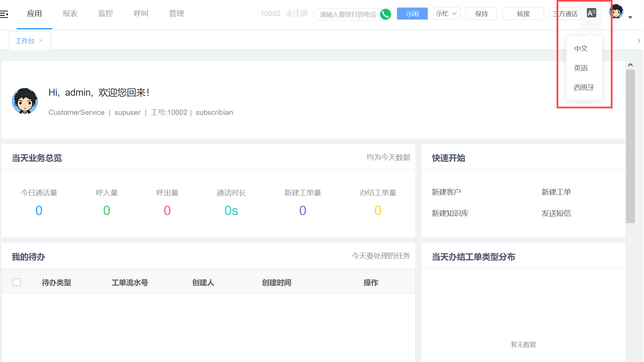Image resolution: width=644 pixels, height=362 pixels.
Task: Expand the right chevron beside the tab bar
Action: coord(638,40)
